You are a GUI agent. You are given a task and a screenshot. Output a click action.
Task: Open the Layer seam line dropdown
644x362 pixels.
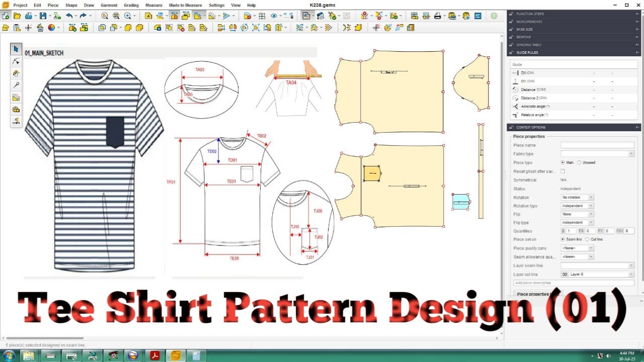[598, 265]
